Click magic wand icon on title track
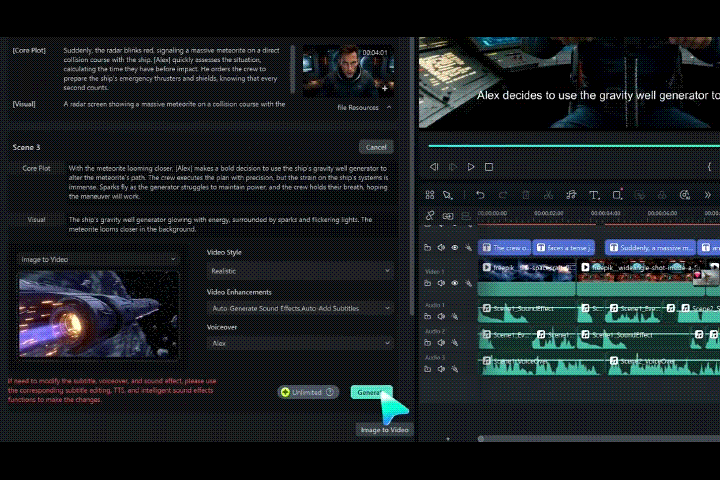720x480 pixels. coord(468,248)
